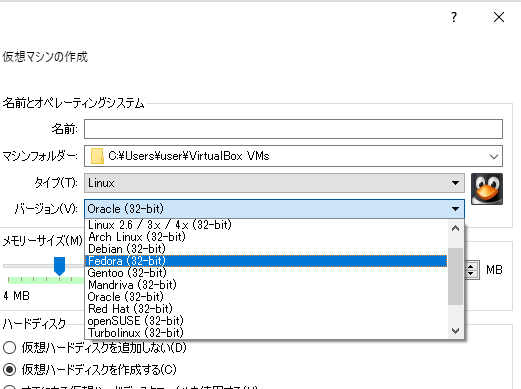Click the version list scrollbar thumb
521x389 pixels.
[455, 276]
